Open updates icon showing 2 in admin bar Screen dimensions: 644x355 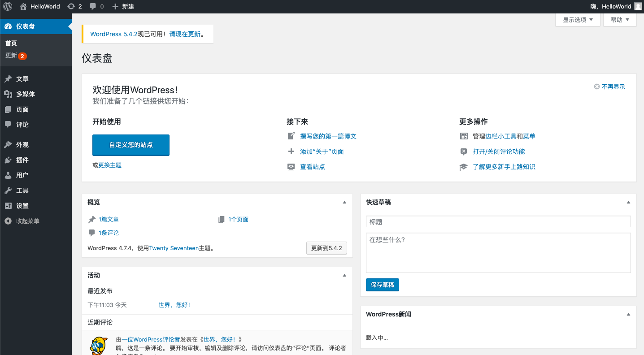coord(71,6)
